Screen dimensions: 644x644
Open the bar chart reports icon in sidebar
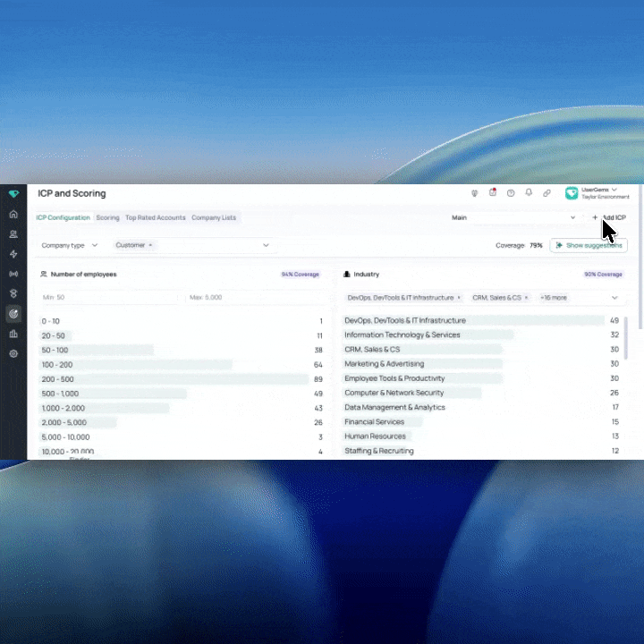click(x=13, y=334)
